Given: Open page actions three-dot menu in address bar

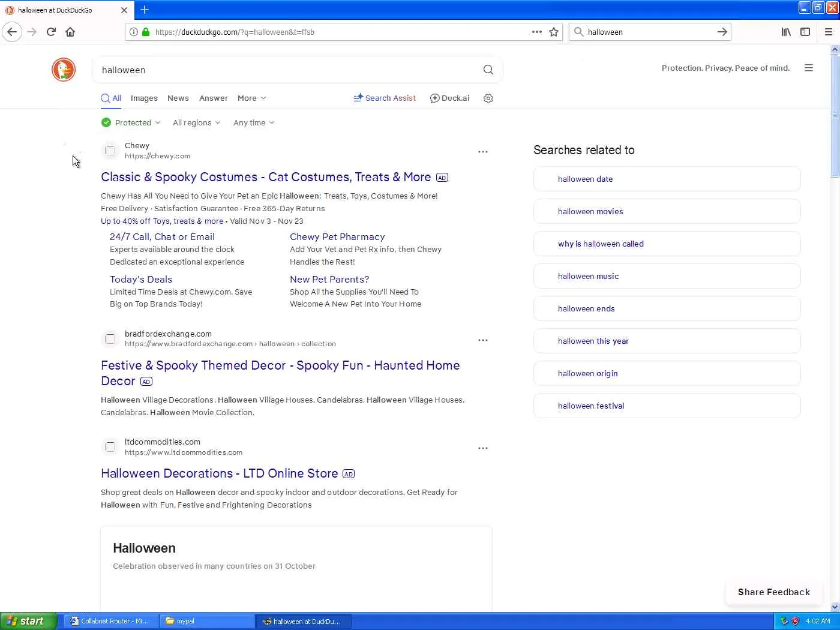Looking at the screenshot, I should pyautogui.click(x=537, y=32).
